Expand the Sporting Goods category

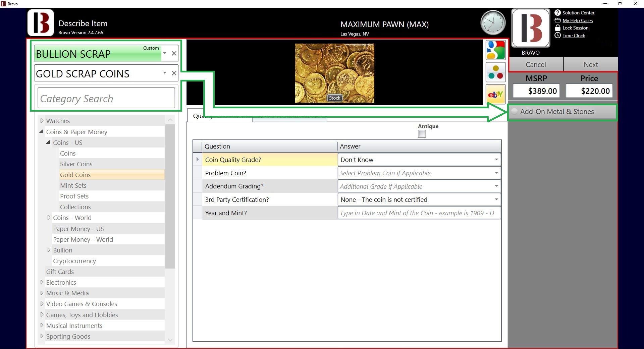[x=42, y=336]
